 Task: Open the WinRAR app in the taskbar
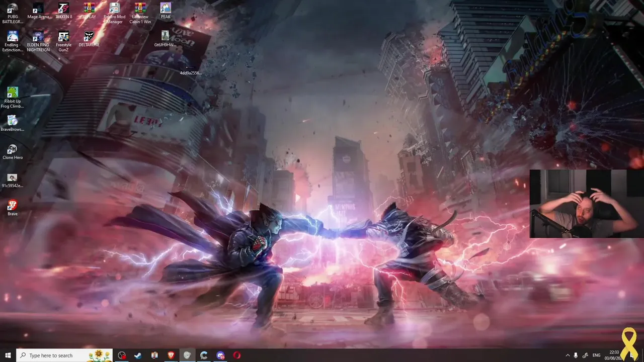tap(154, 355)
